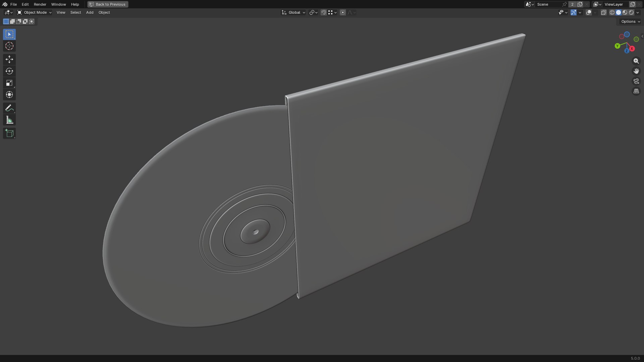Pin the scene with pin icon
This screenshot has height=362, width=644.
565,4
